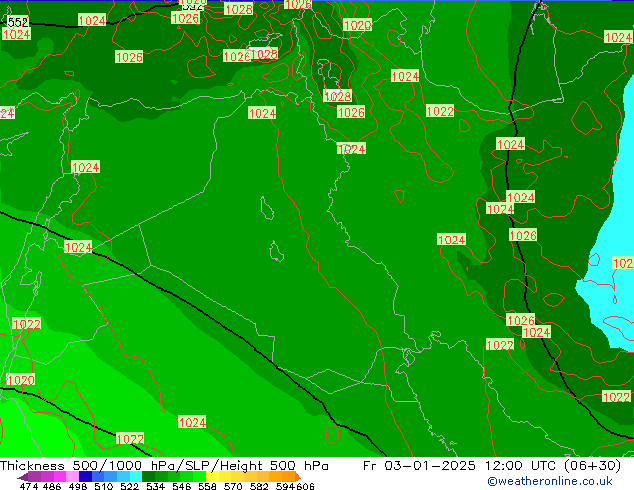Click the legend value 546

[181, 486]
